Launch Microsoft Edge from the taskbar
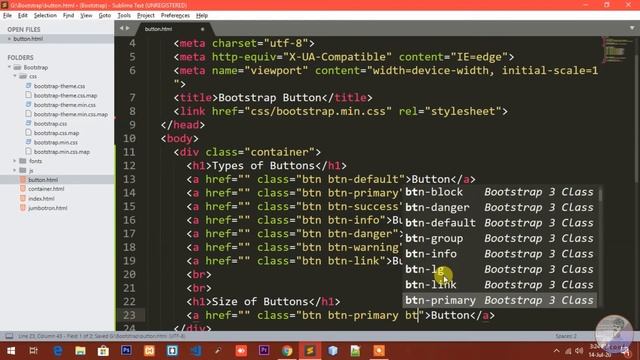This screenshot has height=360, width=640. (x=58, y=351)
